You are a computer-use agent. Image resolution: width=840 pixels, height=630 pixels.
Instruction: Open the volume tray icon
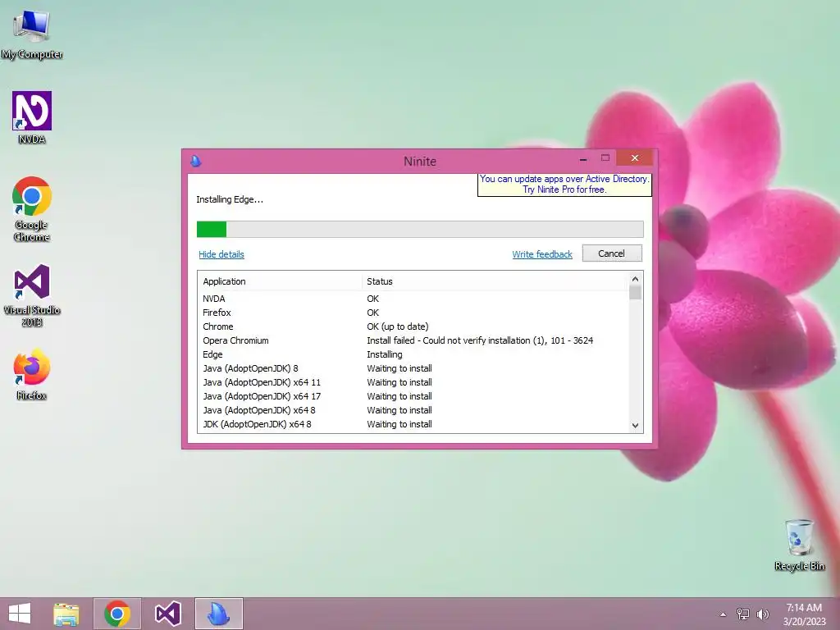[763, 614]
